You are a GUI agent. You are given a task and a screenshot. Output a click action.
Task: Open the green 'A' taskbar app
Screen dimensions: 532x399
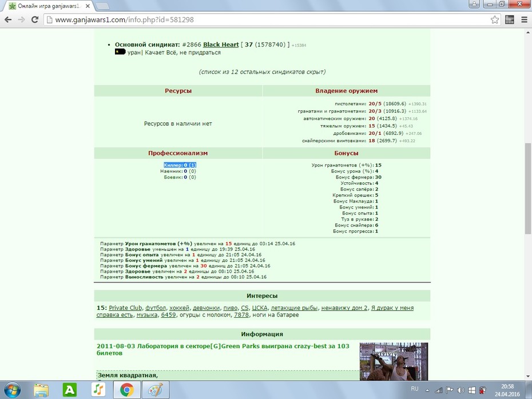[70, 390]
